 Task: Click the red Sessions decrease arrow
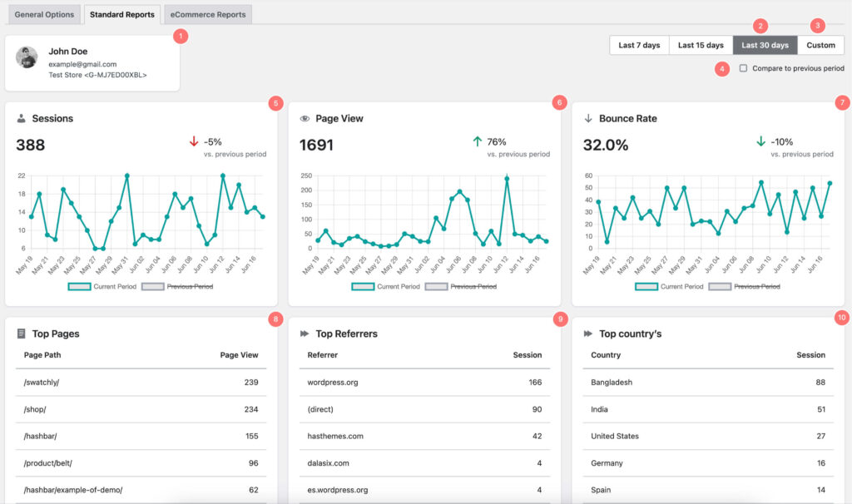(194, 142)
